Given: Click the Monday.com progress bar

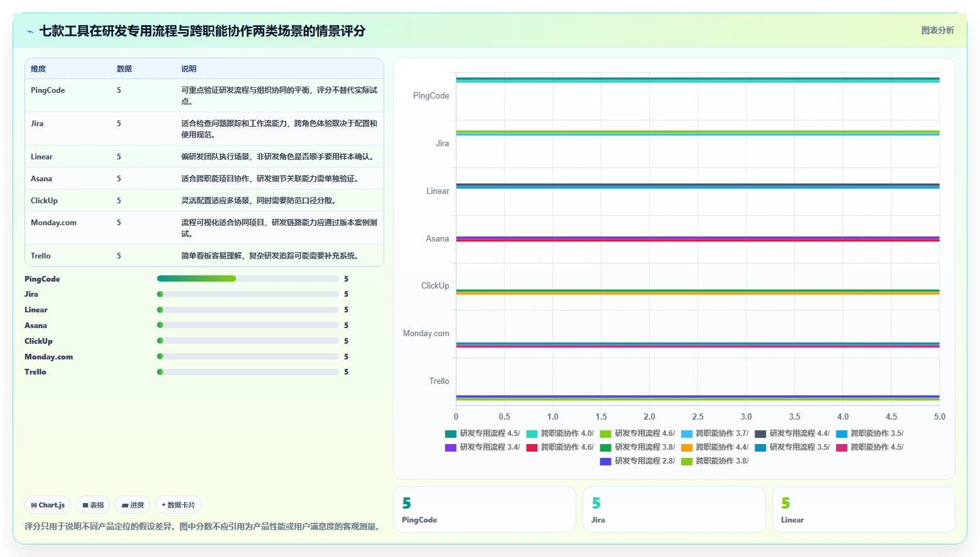Looking at the screenshot, I should click(248, 356).
